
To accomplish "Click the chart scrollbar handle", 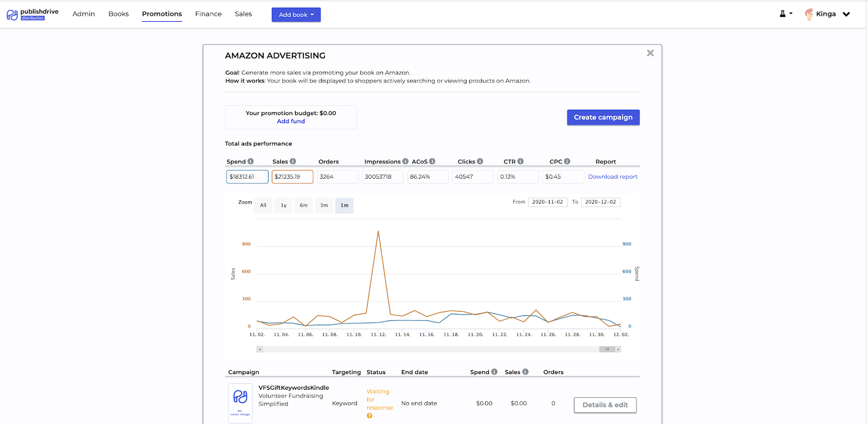I will point(607,349).
